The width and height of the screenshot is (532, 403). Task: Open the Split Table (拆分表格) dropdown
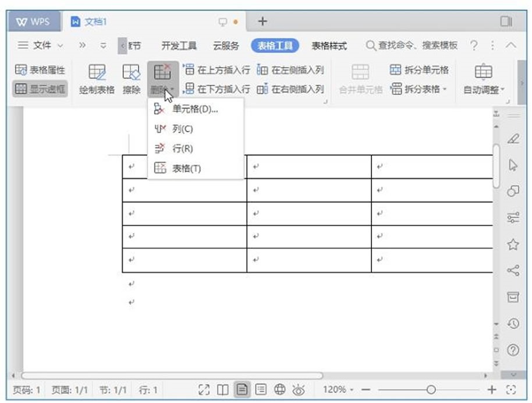point(419,89)
